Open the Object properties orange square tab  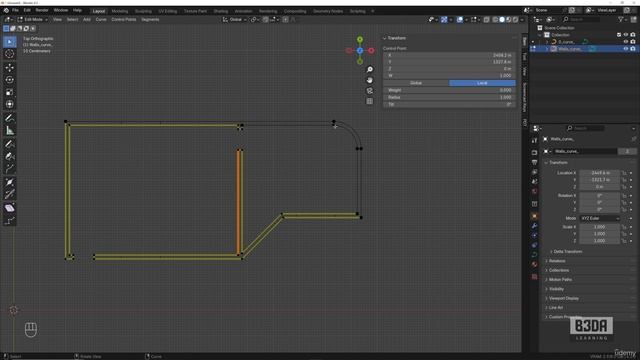click(534, 216)
